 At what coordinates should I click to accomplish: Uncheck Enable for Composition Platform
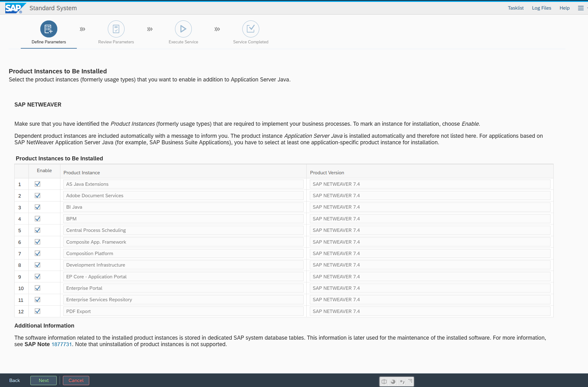[x=37, y=254]
